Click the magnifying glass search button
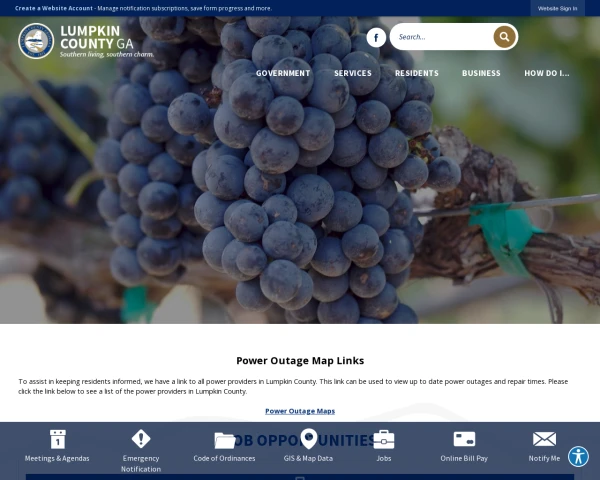The width and height of the screenshot is (600, 480). [504, 37]
